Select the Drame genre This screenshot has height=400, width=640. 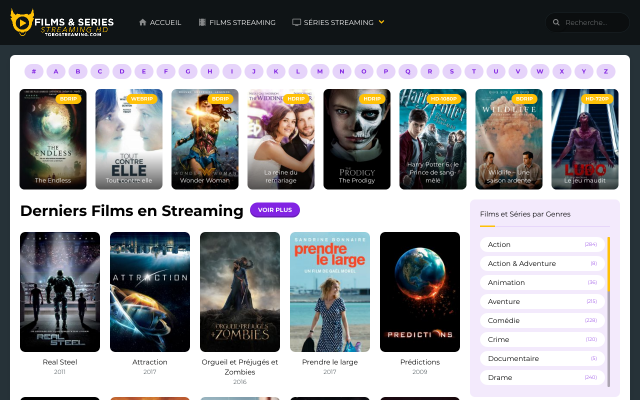tap(542, 378)
